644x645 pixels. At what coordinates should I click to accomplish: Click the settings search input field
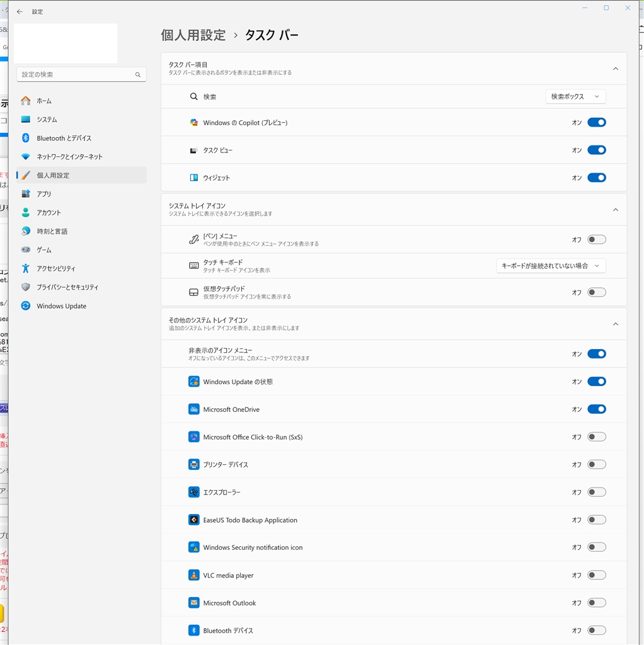tap(81, 74)
